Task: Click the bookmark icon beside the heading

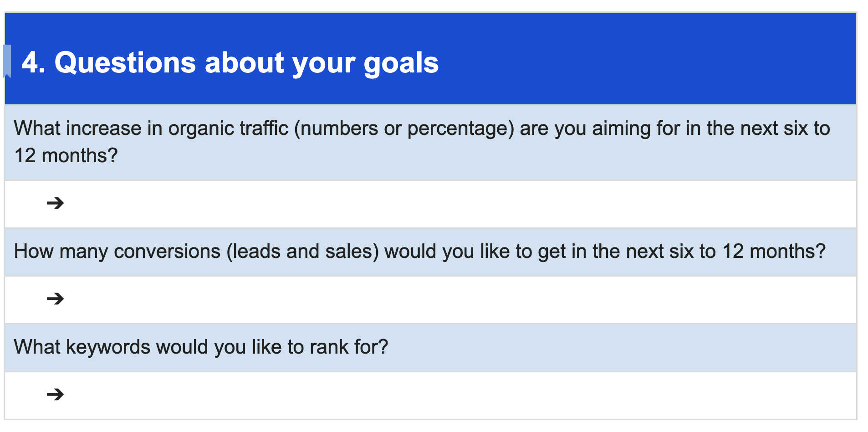Action: (7, 62)
